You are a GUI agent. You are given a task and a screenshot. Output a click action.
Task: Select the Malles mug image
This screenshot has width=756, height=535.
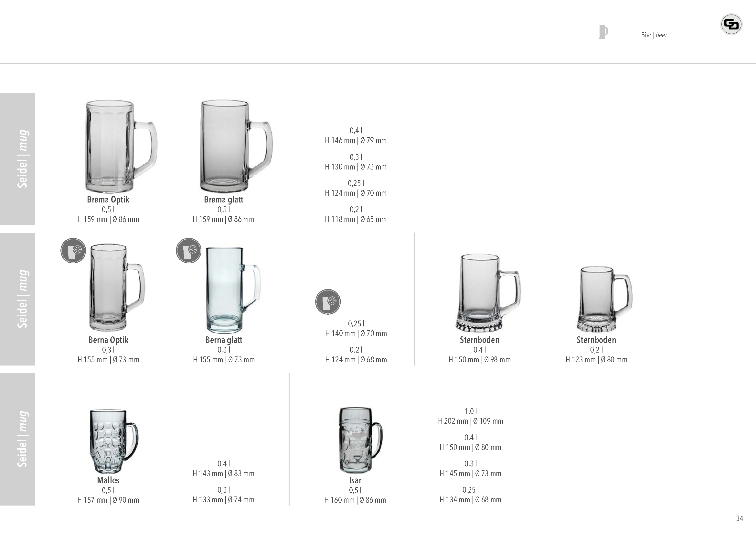pos(114,442)
